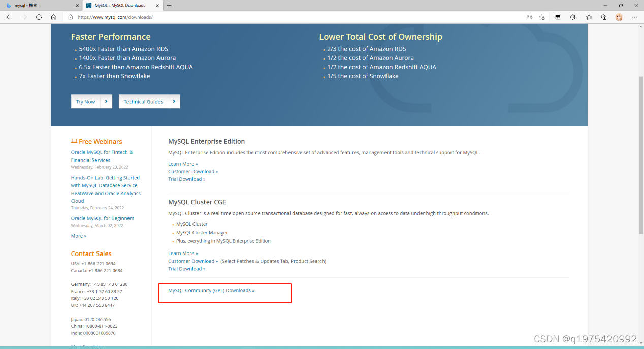The width and height of the screenshot is (644, 349).
Task: Open a new browser tab
Action: pos(169,5)
